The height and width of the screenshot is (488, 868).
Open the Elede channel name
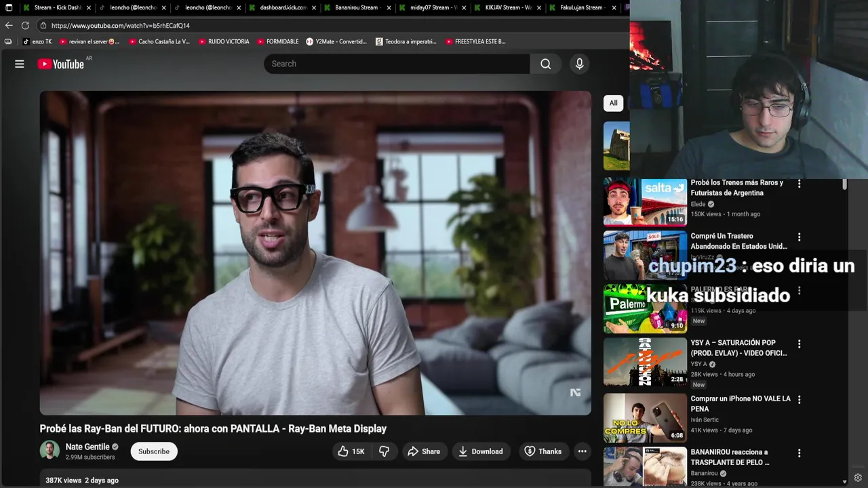click(698, 204)
